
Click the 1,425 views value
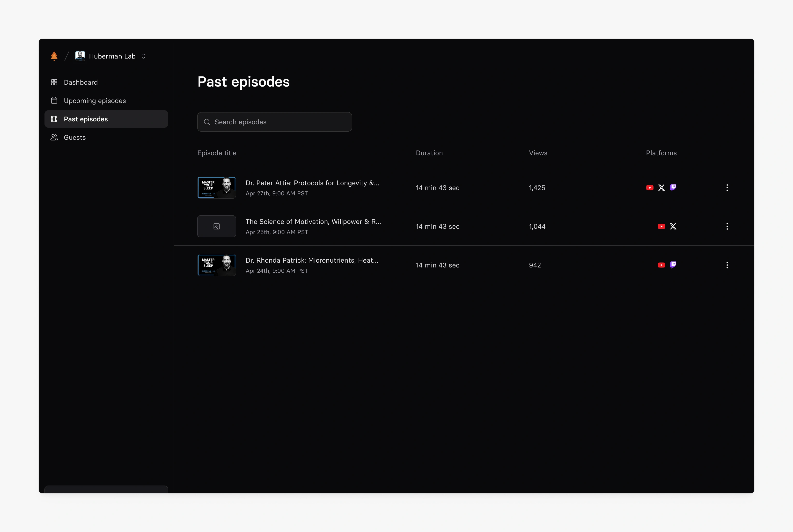coord(537,188)
